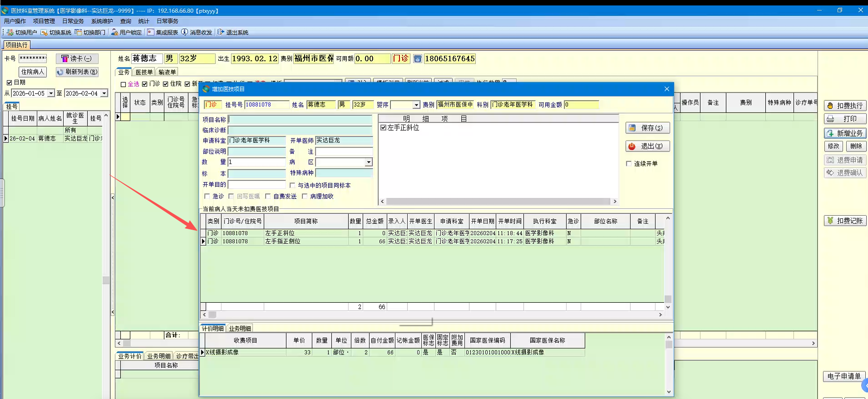Image resolution: width=868 pixels, height=399 pixels.
Task: Select the 左手指正侧位 row in unpaid items
Action: coord(432,241)
